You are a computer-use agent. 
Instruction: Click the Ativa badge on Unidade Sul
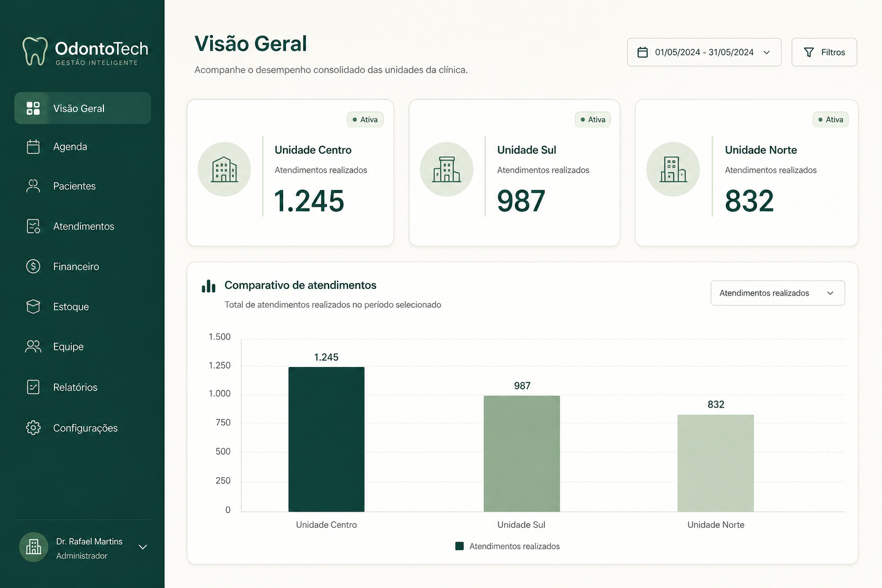(x=593, y=119)
